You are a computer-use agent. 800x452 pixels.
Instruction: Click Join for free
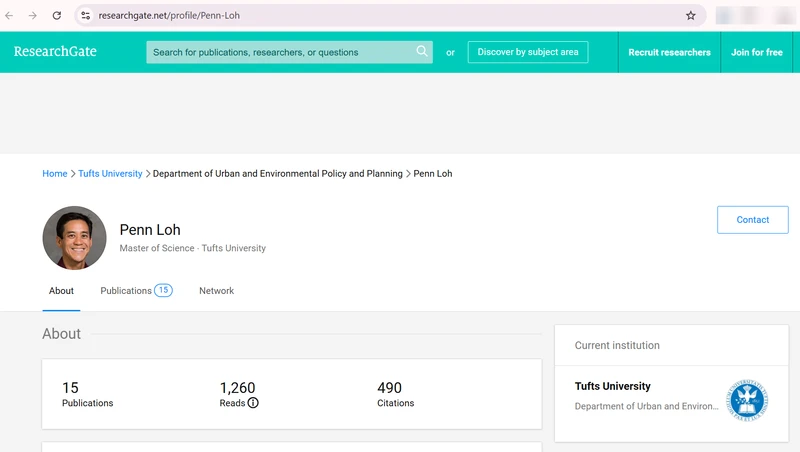[x=757, y=52]
